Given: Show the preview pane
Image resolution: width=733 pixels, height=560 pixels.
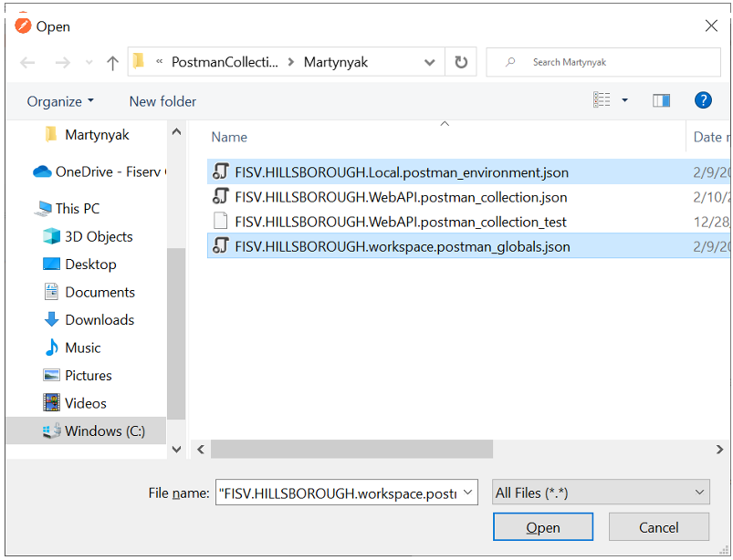Looking at the screenshot, I should click(661, 100).
